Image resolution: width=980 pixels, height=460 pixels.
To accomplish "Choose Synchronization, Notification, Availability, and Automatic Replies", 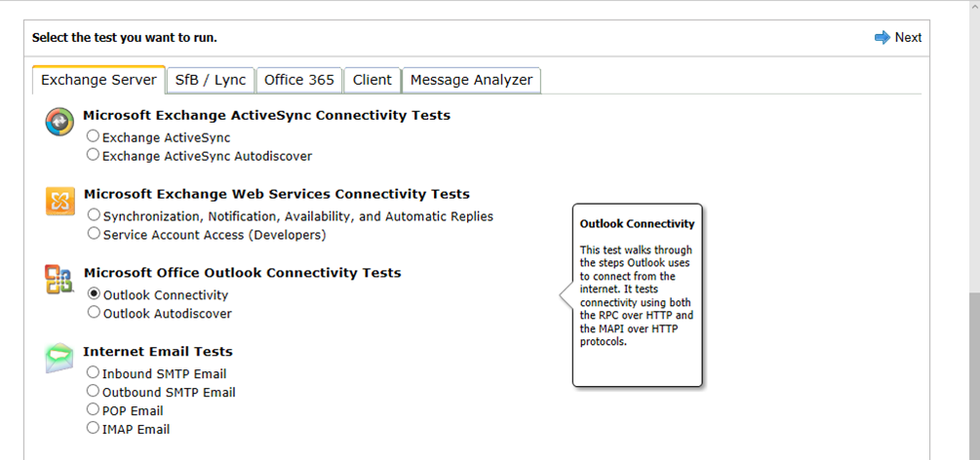I will (94, 214).
